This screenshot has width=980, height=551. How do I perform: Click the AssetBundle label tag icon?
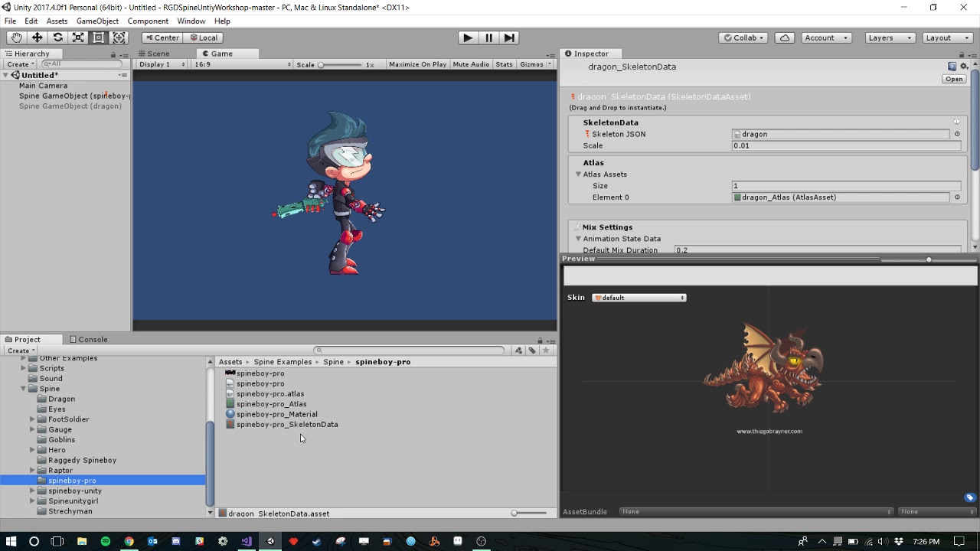click(x=969, y=497)
